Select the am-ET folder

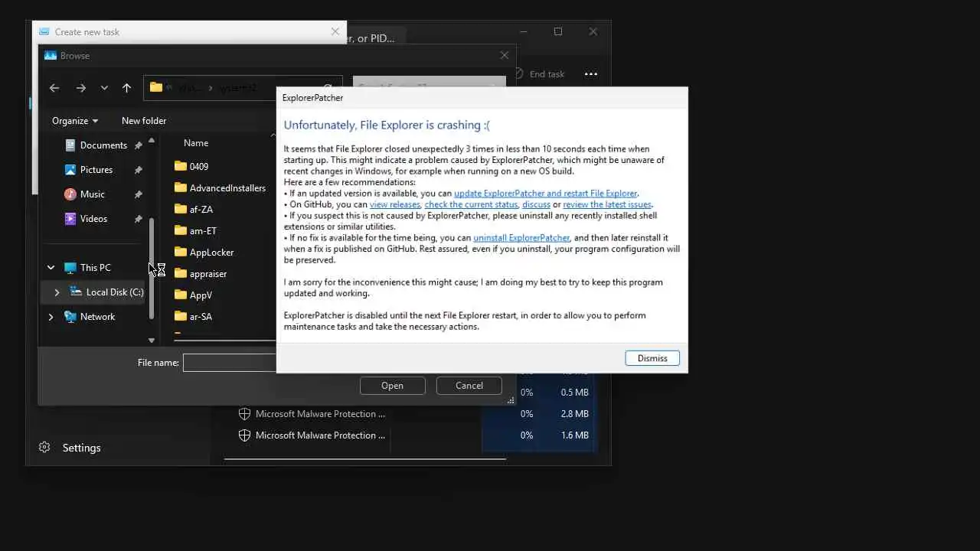203,230
